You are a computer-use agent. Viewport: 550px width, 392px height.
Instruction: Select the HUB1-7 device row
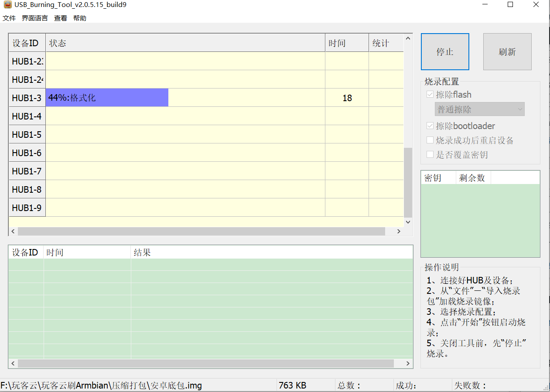[206, 171]
